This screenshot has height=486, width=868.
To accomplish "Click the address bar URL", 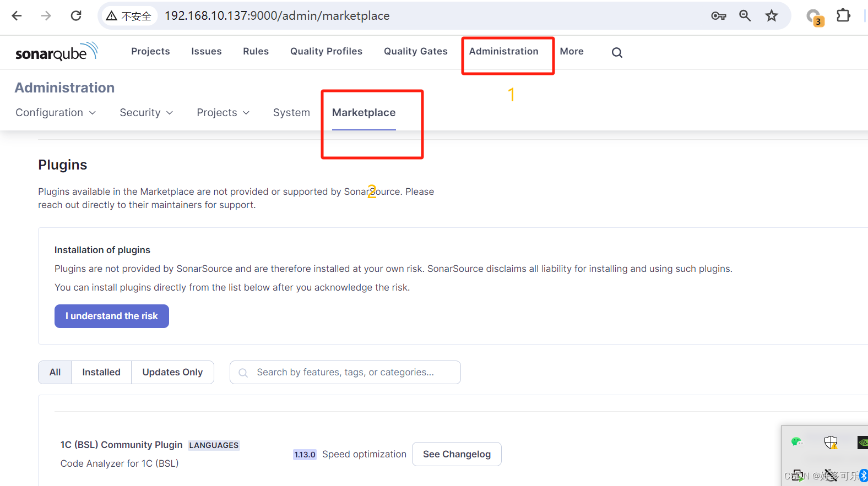I will (277, 16).
